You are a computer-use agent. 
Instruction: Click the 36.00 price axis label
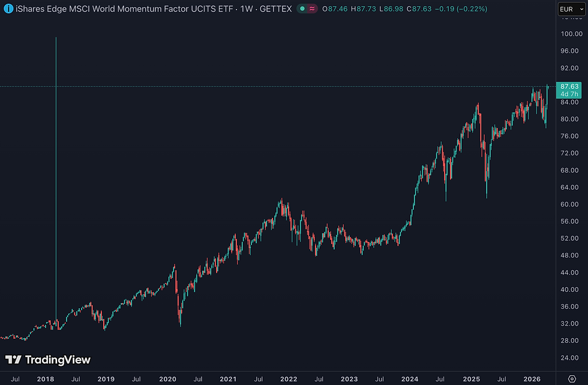[x=569, y=306]
